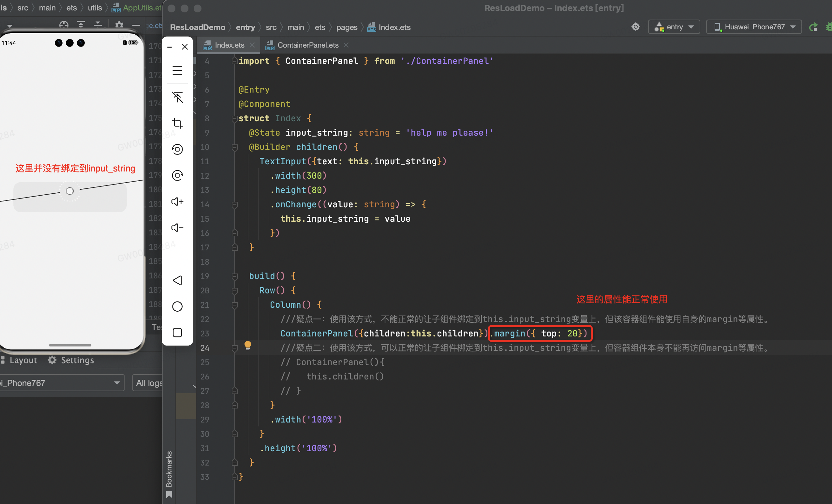Click 'TextInput' on line 11
The width and height of the screenshot is (832, 504).
pos(283,161)
